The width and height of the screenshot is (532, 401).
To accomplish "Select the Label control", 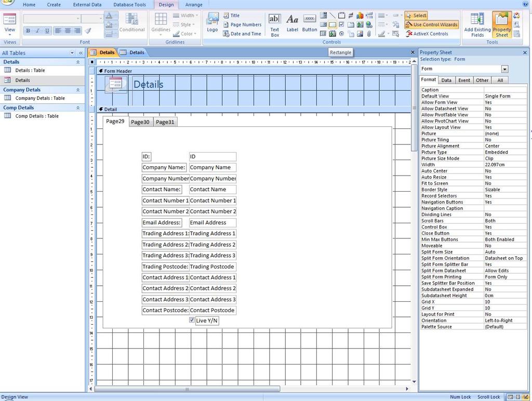I will (x=292, y=22).
